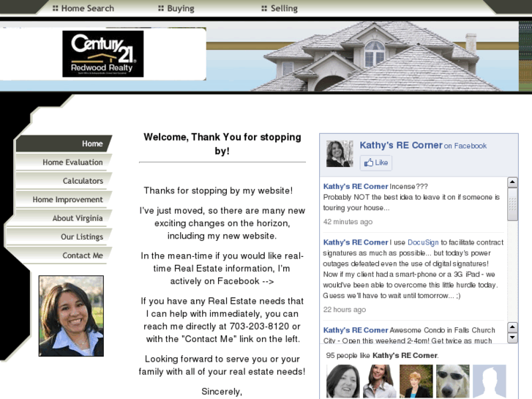Viewport: 532px width, 399px height.
Task: Click the '22 hours ago' timestamp
Action: point(345,310)
